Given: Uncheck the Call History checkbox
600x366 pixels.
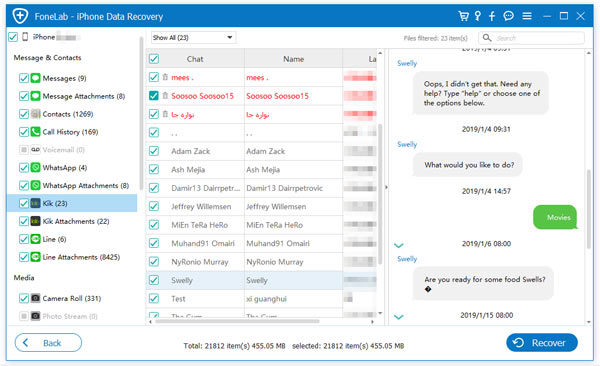Looking at the screenshot, I should 24,132.
